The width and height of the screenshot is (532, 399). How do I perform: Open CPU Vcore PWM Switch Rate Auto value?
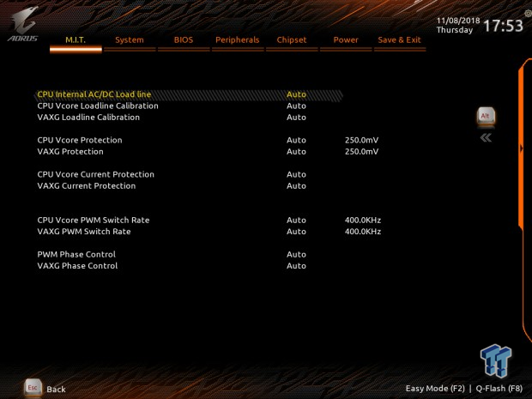tap(296, 221)
